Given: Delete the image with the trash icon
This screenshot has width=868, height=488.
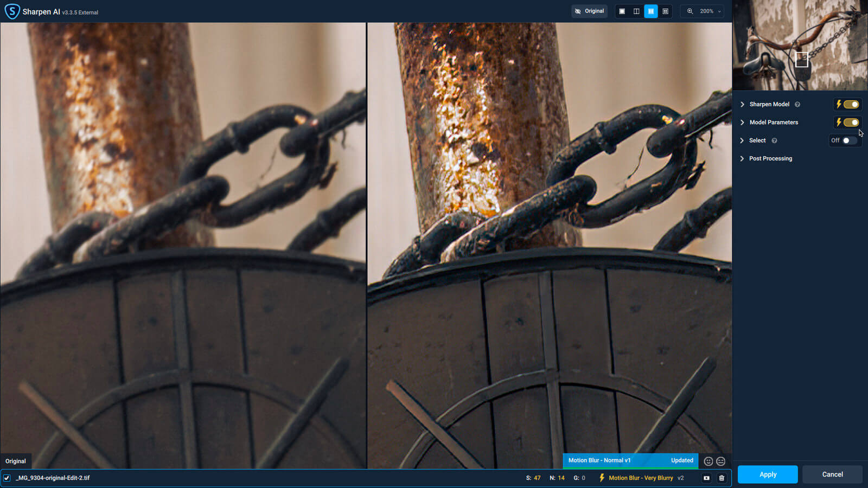Looking at the screenshot, I should tap(722, 478).
